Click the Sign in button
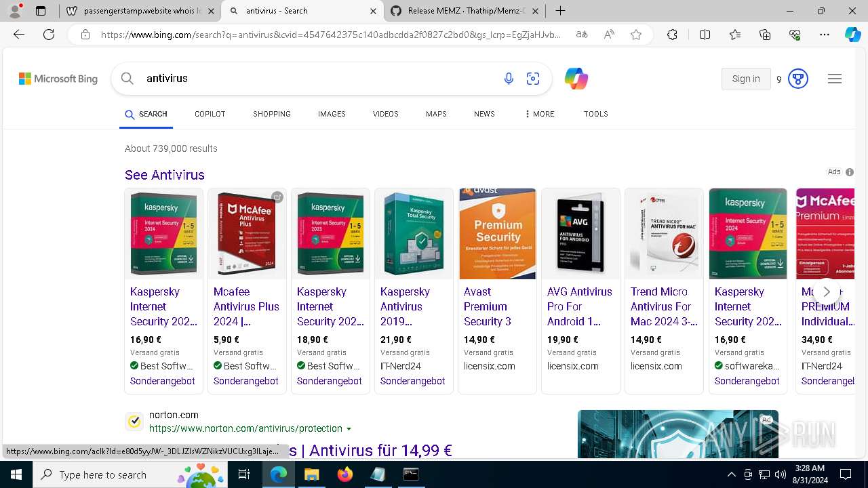Image resolution: width=868 pixels, height=488 pixels. click(746, 79)
